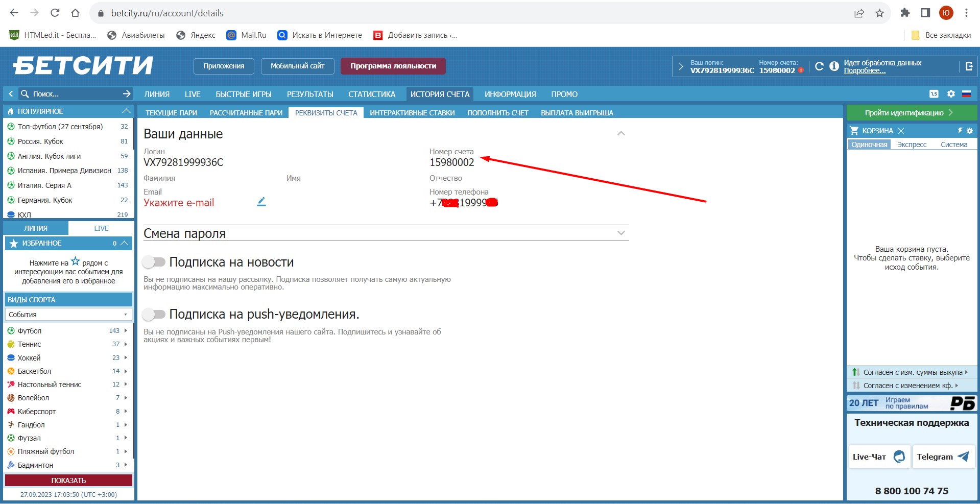Open site settings gear icon
The width and height of the screenshot is (980, 504).
pyautogui.click(x=950, y=94)
